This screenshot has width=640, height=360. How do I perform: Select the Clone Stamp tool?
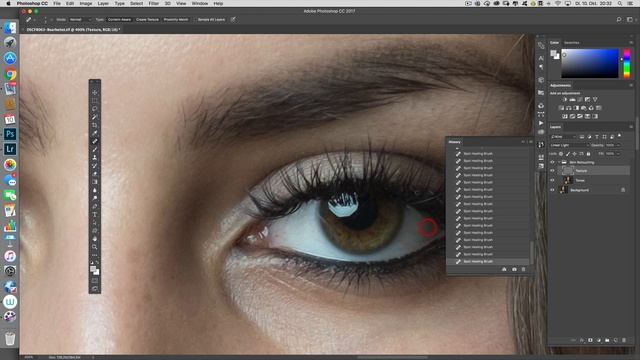(x=95, y=158)
